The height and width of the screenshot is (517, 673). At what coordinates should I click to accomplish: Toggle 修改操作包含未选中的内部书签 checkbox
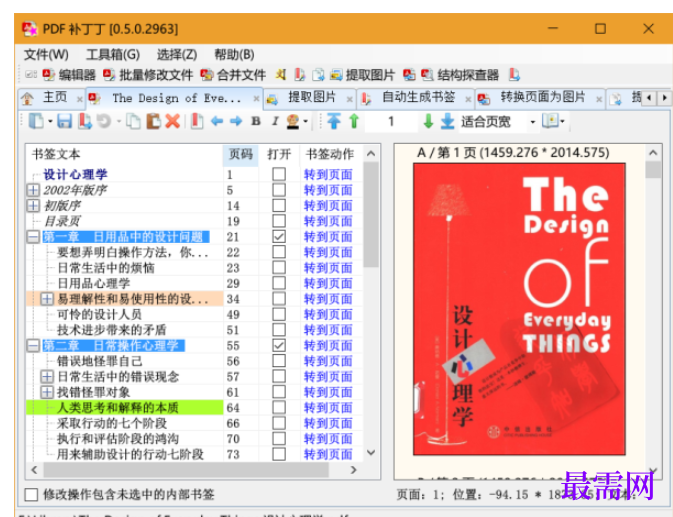point(31,495)
